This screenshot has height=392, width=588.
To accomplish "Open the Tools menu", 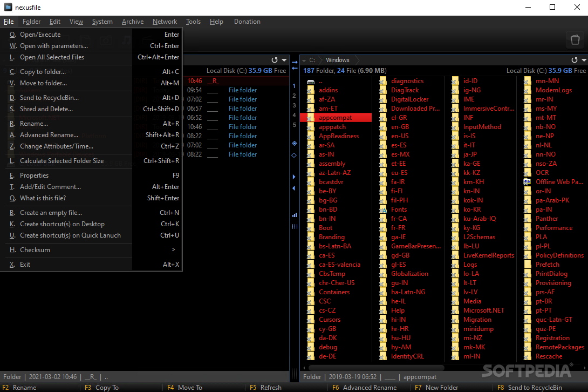I will (x=193, y=22).
